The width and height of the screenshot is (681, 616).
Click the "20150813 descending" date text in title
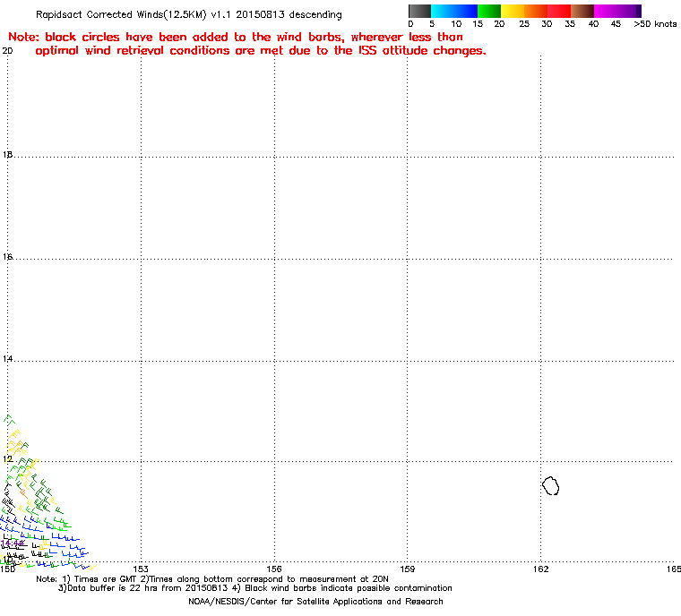click(289, 14)
